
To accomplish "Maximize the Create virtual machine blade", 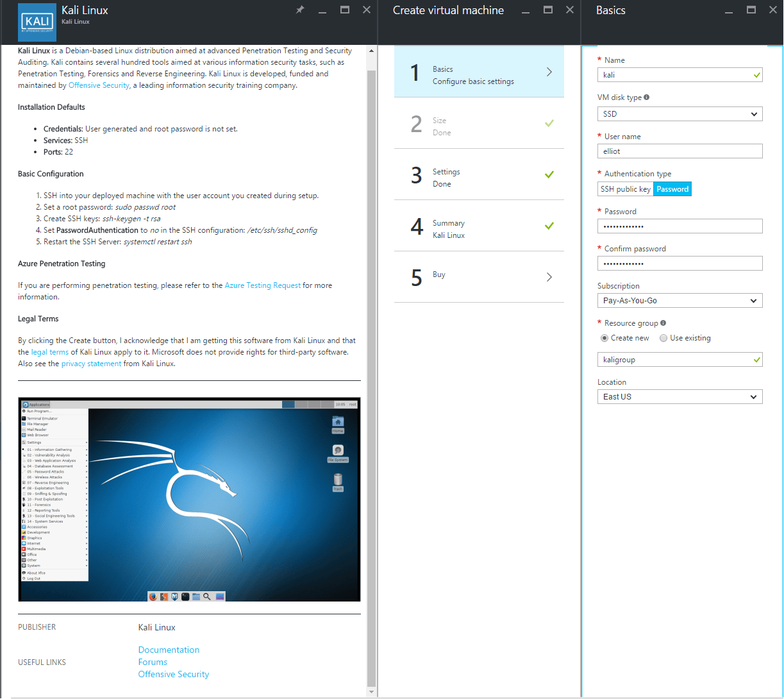I will pos(548,10).
